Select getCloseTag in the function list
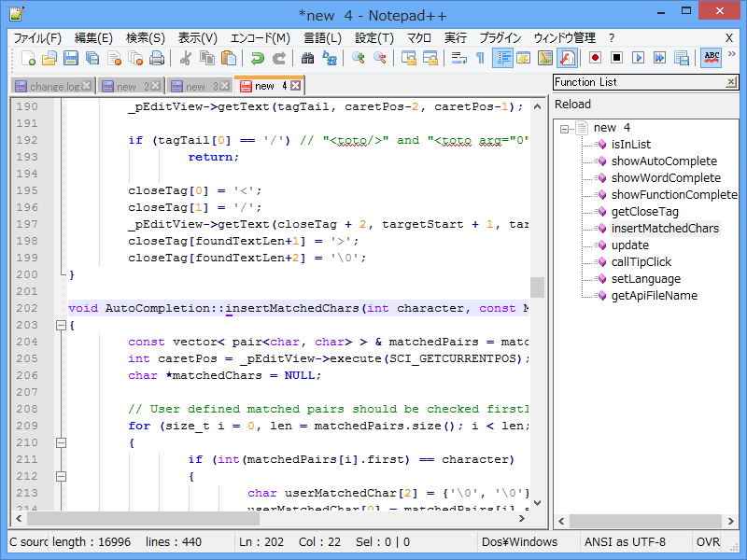Viewport: 747px width, 560px height. (x=644, y=212)
